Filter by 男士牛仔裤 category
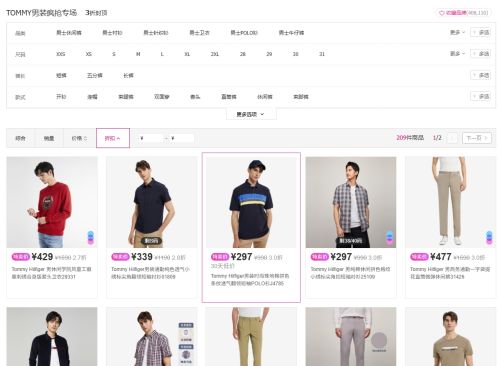 coord(291,33)
